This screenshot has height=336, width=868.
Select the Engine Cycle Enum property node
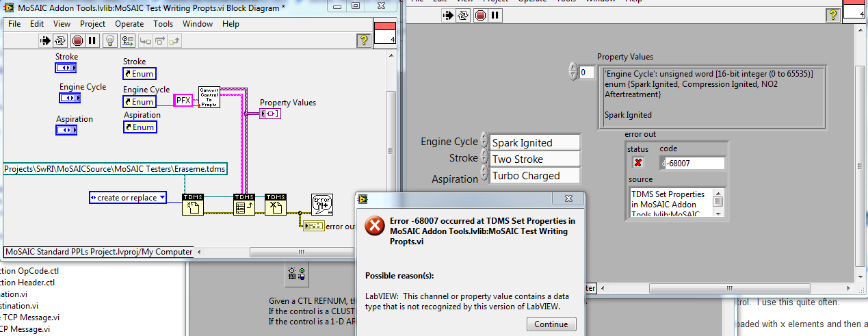click(x=140, y=101)
